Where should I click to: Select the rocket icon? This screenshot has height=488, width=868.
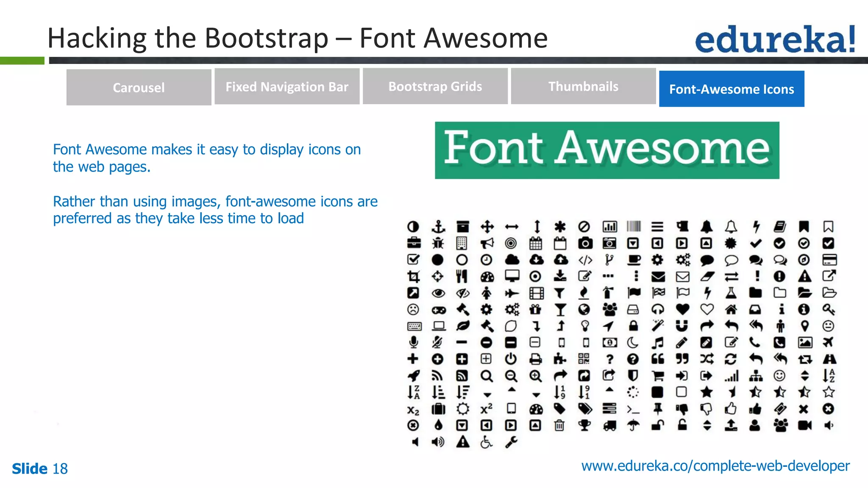coord(414,375)
